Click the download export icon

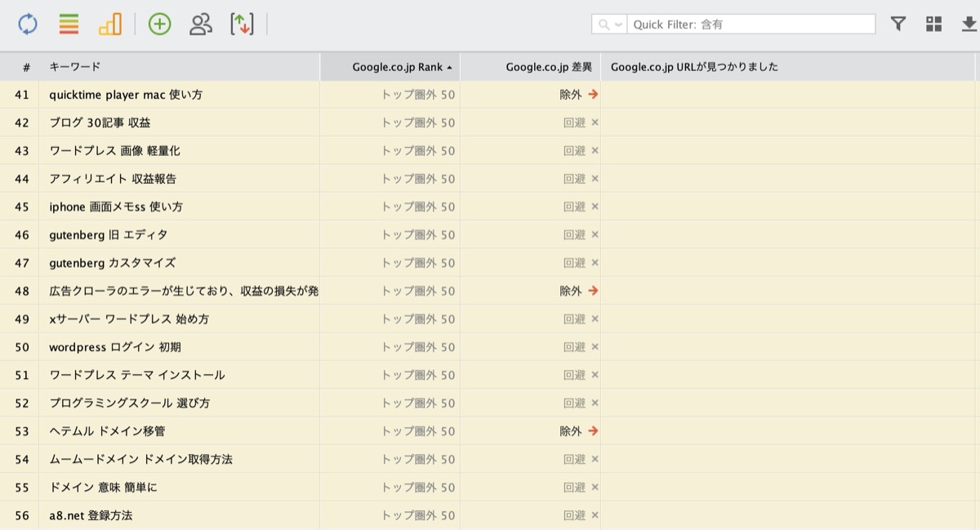pos(970,24)
